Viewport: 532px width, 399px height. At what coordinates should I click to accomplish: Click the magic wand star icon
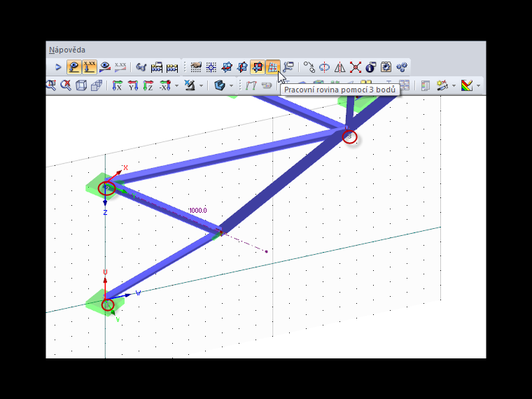442,85
